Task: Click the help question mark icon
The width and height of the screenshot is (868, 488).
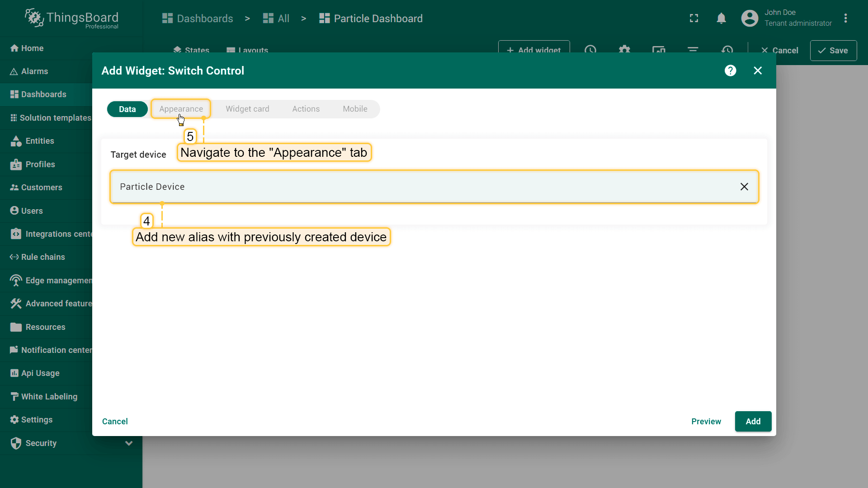Action: coord(730,70)
